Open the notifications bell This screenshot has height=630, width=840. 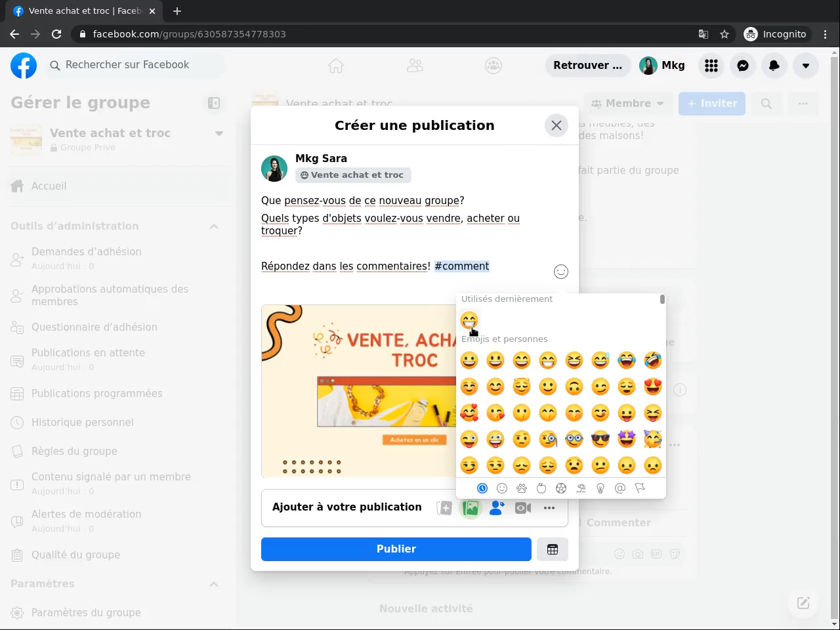[774, 66]
